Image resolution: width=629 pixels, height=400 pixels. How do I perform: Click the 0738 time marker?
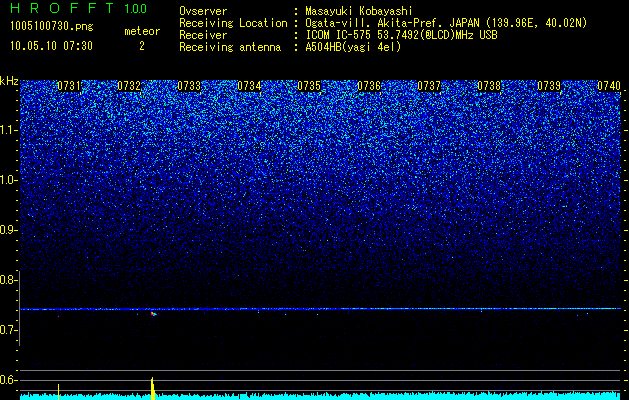point(489,86)
